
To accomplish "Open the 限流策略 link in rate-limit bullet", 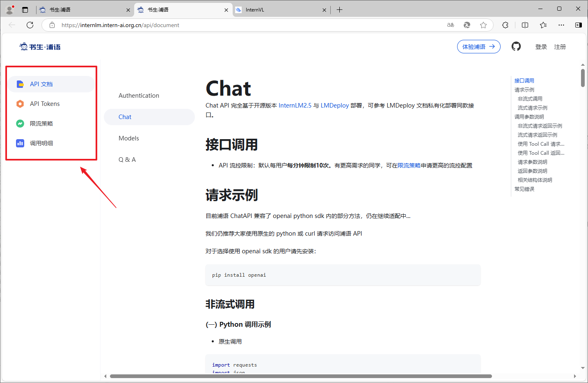I will point(409,165).
